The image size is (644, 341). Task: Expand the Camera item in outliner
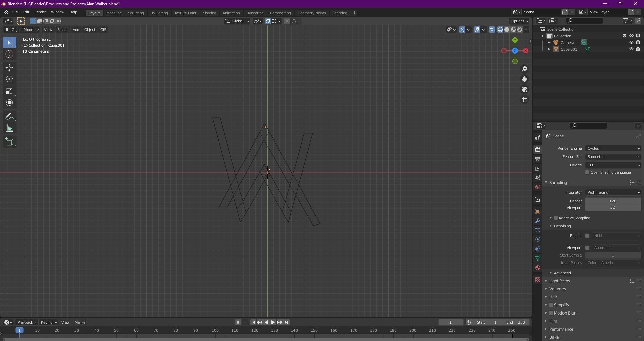[549, 43]
